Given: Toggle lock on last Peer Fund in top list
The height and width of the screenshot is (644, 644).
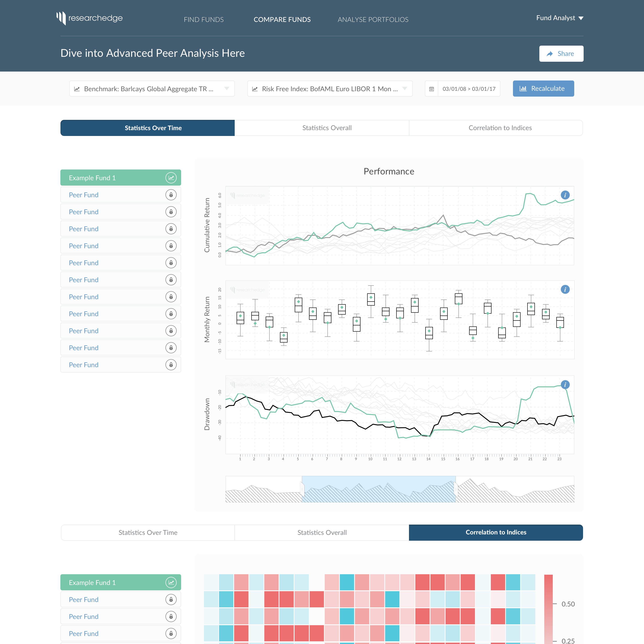Looking at the screenshot, I should click(x=171, y=365).
